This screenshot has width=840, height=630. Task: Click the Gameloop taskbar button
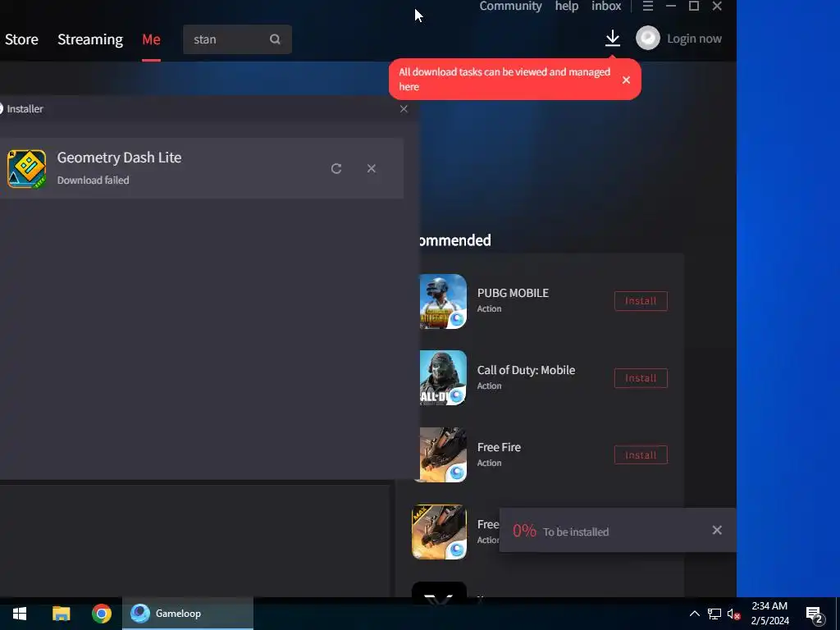188,614
